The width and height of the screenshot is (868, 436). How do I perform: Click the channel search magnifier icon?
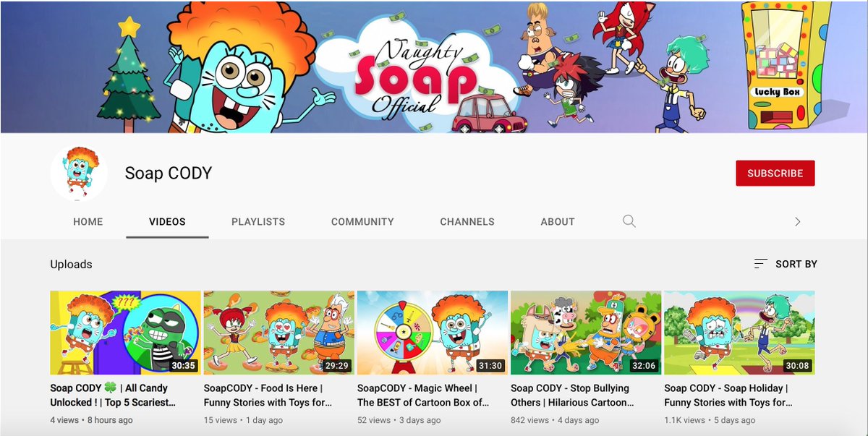[629, 221]
